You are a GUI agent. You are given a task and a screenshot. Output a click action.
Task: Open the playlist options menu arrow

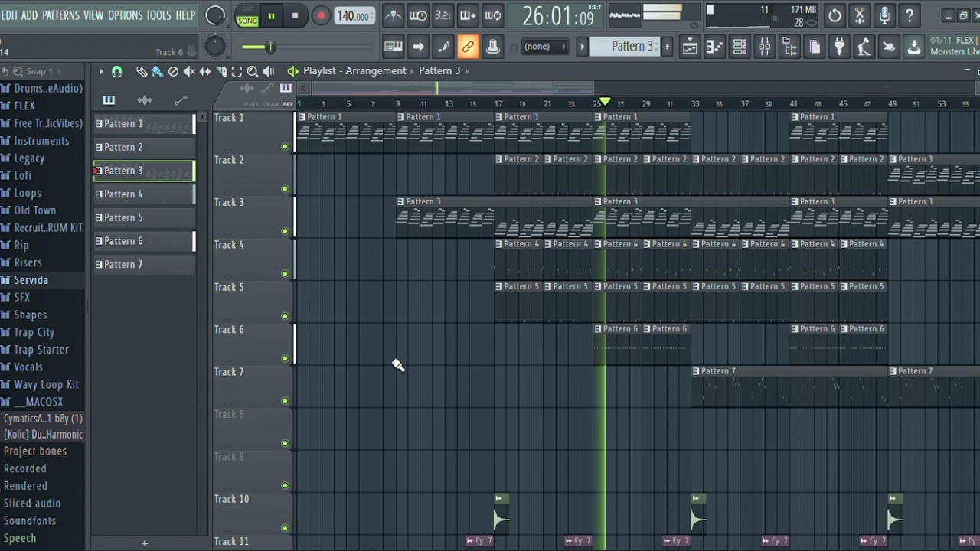click(100, 71)
